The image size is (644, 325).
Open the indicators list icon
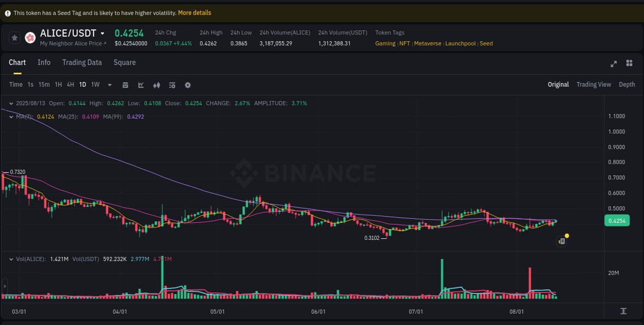(172, 85)
